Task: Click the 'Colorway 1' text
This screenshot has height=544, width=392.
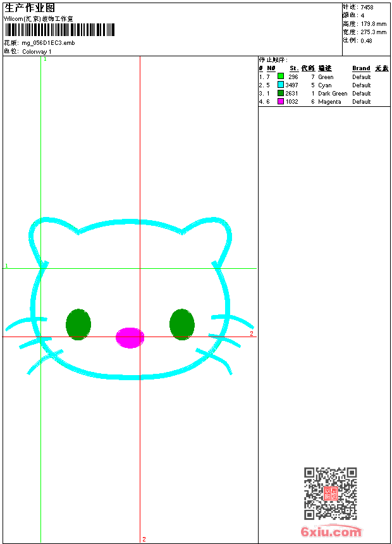Action: 37,52
